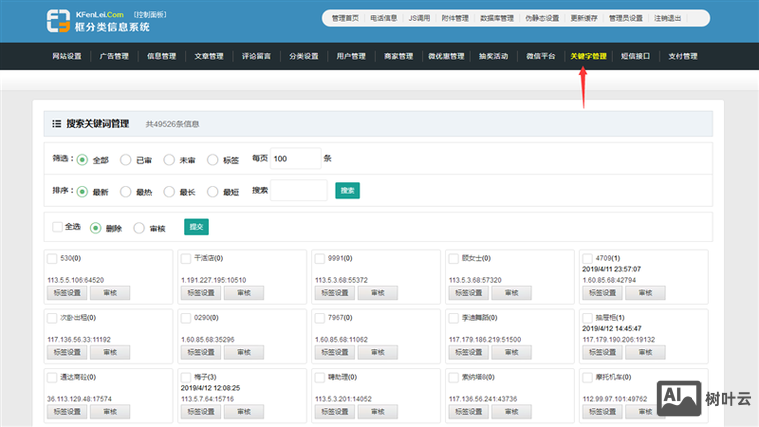Click the 每页 items-per-page input field
This screenshot has height=427, width=759.
[x=295, y=159]
